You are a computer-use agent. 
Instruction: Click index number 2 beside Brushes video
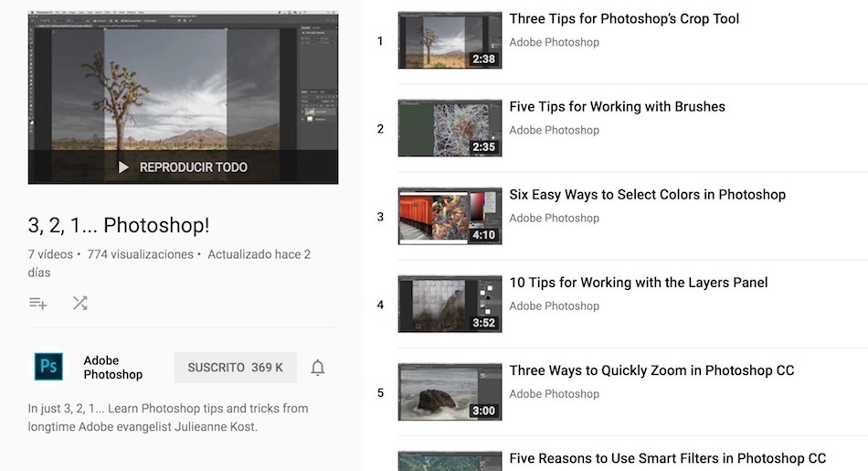[380, 129]
